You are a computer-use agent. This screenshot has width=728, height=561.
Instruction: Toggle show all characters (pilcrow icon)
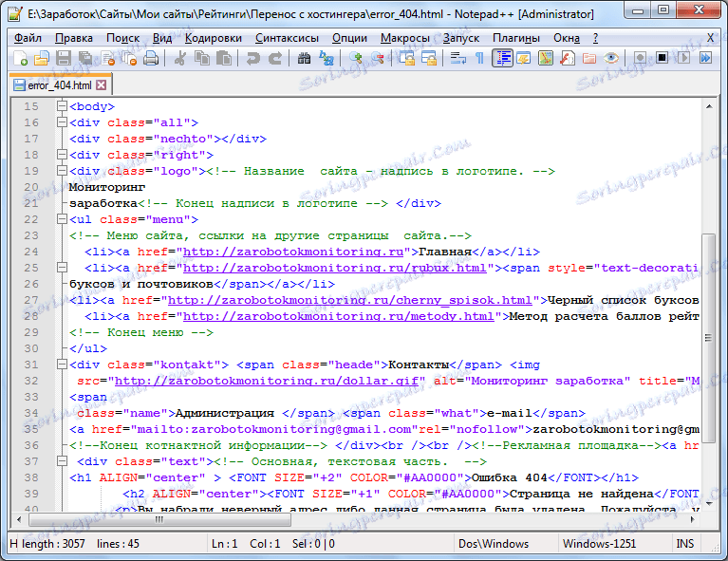coord(479,58)
